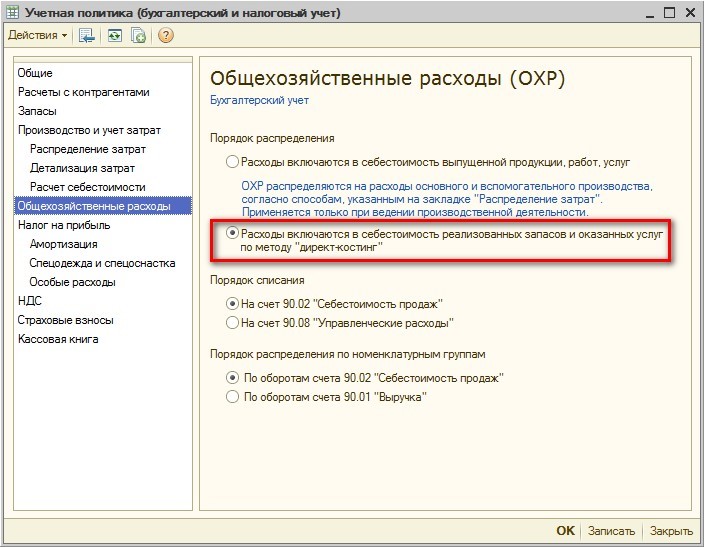
Task: Click the Бухгалтерский учет link
Action: pyautogui.click(x=259, y=100)
